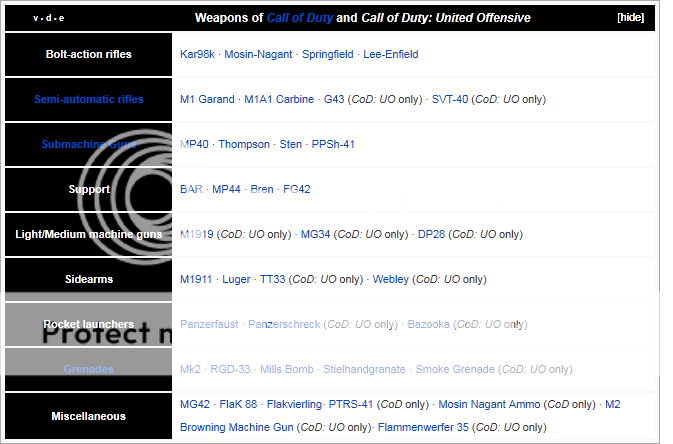This screenshot has width=673, height=444.
Task: Open the RGD-33 grenade link
Action: click(x=230, y=369)
